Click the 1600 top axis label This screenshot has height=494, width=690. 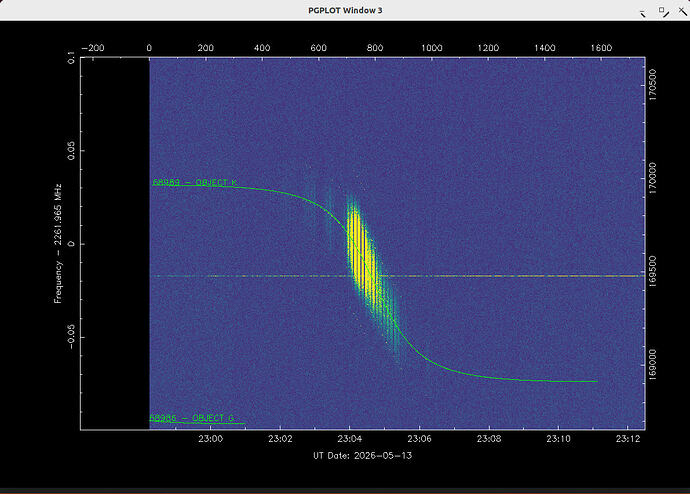tap(601, 48)
